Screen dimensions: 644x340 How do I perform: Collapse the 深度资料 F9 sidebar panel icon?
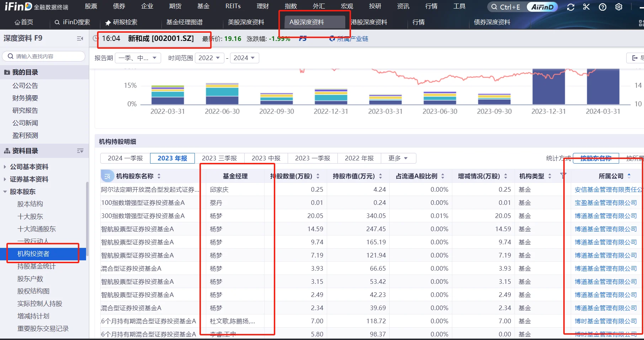point(80,38)
